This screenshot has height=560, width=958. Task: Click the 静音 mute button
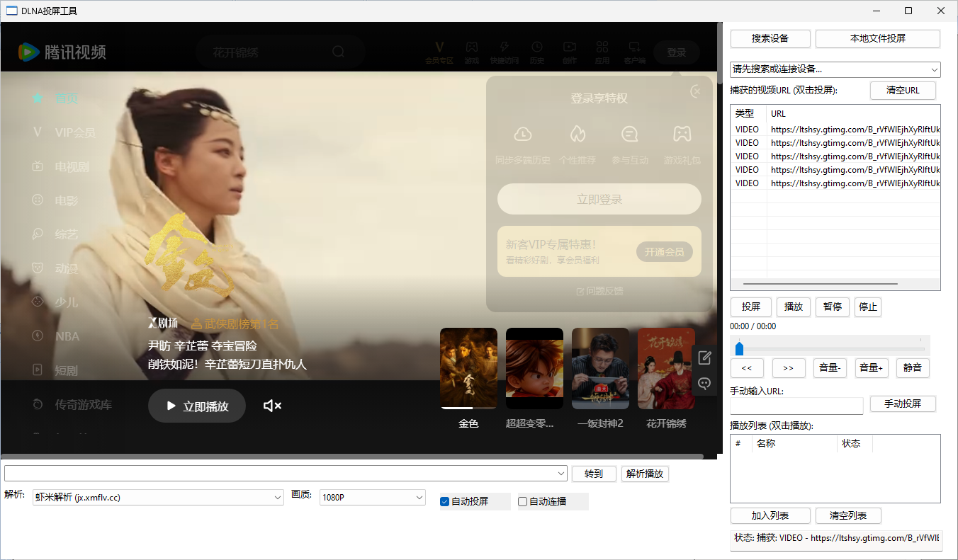click(x=913, y=367)
